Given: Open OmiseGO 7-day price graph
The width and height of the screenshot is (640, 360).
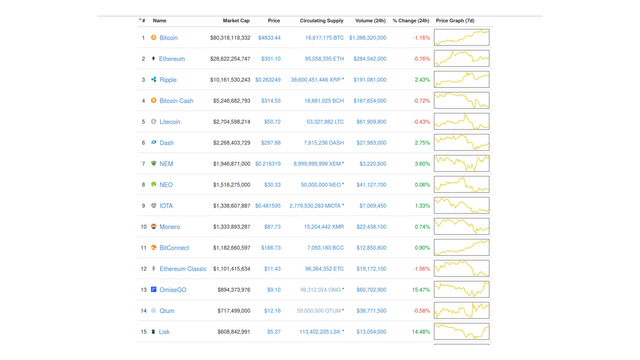Looking at the screenshot, I should (x=462, y=289).
